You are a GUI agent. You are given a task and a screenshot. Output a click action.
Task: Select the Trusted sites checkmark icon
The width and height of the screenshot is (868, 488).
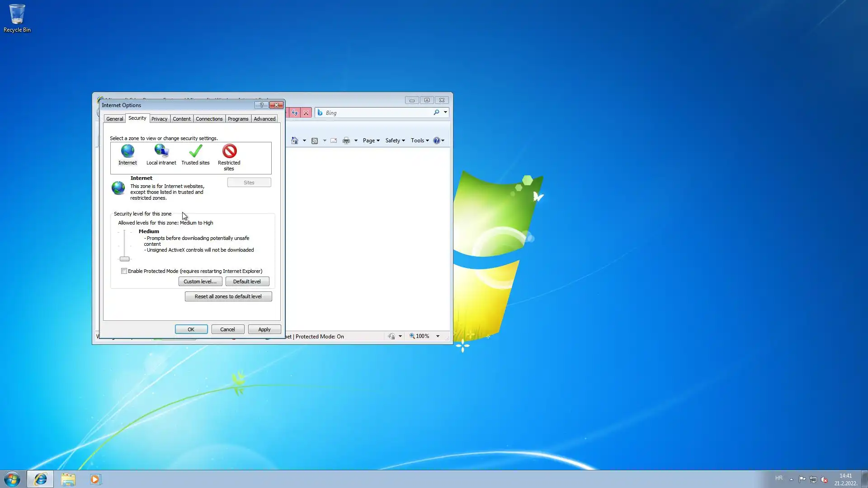tap(195, 151)
